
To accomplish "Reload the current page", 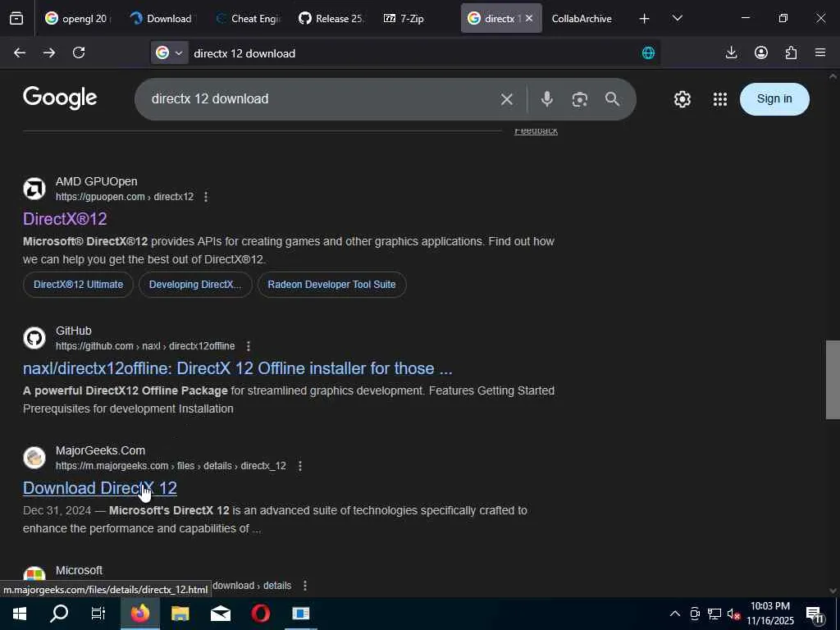I will click(79, 52).
